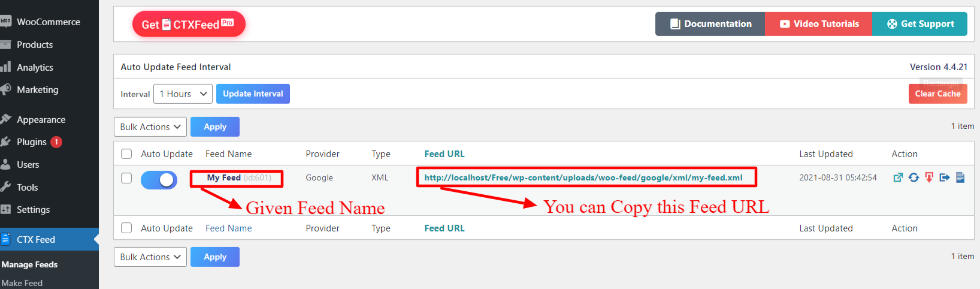Export My Feed config arrow icon
Image resolution: width=980 pixels, height=289 pixels.
pos(945,177)
